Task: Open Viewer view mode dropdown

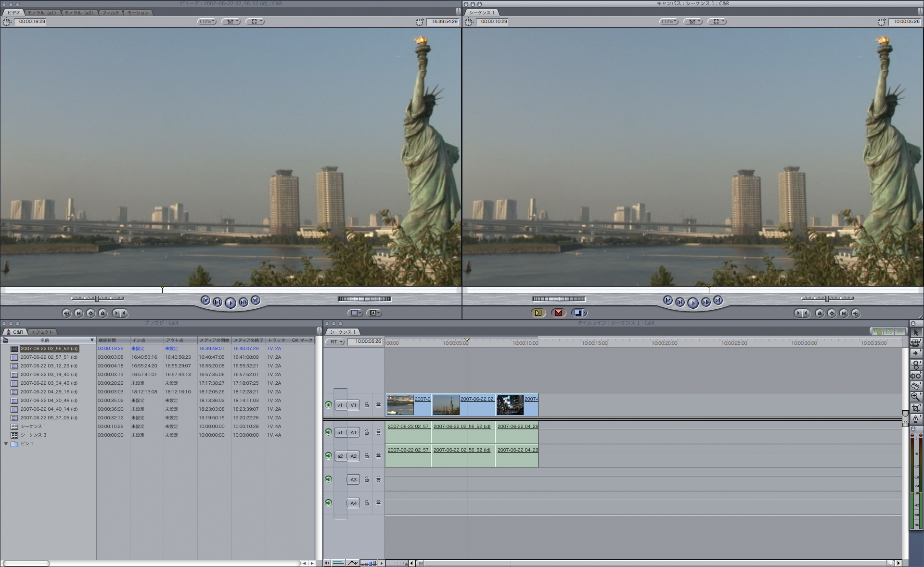Action: click(255, 22)
